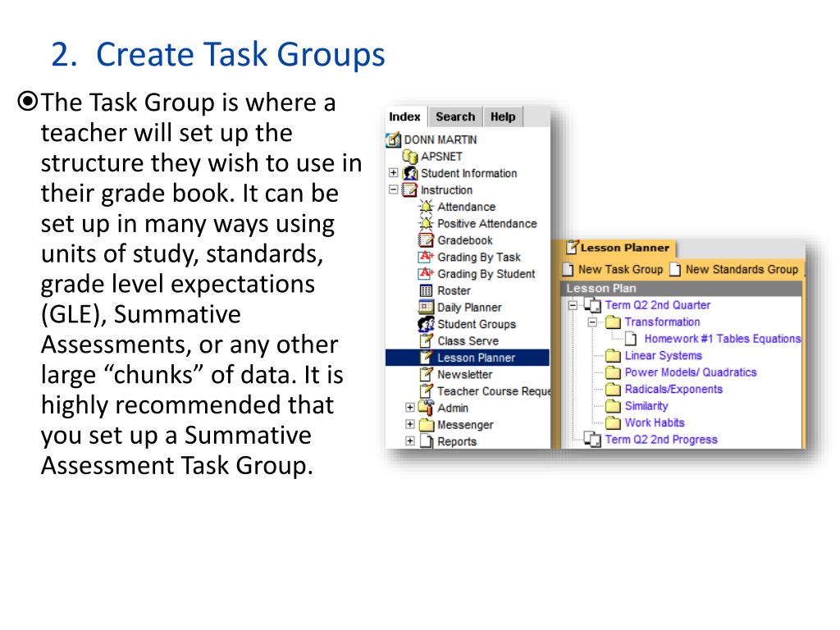Click the Instruction notebook icon
Viewport: 840px width, 630px height.
(x=410, y=190)
